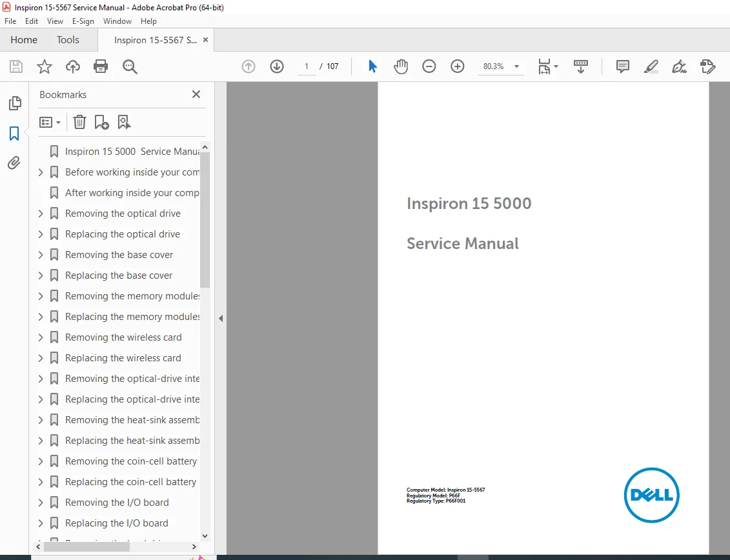Jump to Removing the coin-cell battery bookmark
The image size is (730, 560).
pyautogui.click(x=131, y=461)
